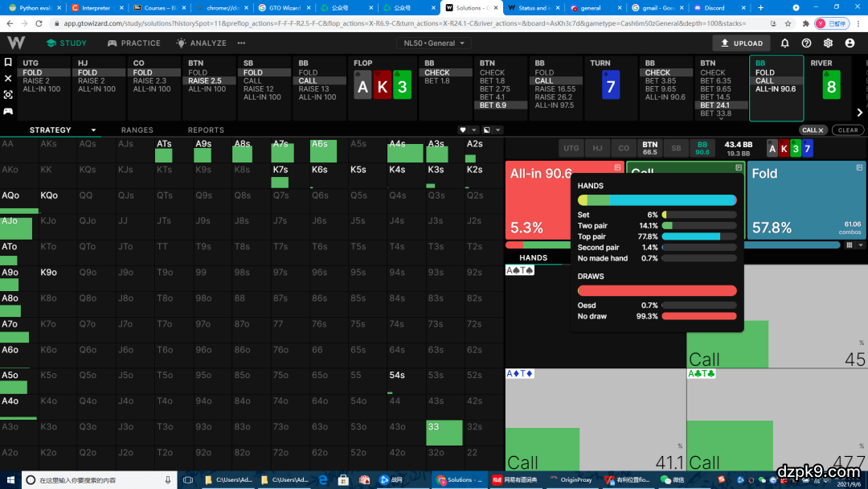Click the Upload button
868x489 pixels.
(742, 43)
